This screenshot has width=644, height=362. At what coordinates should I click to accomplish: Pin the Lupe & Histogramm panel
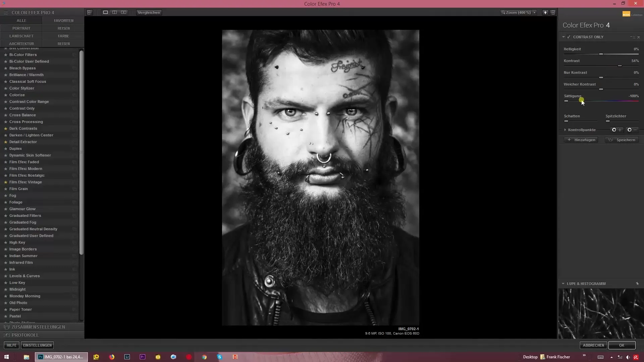tap(637, 284)
